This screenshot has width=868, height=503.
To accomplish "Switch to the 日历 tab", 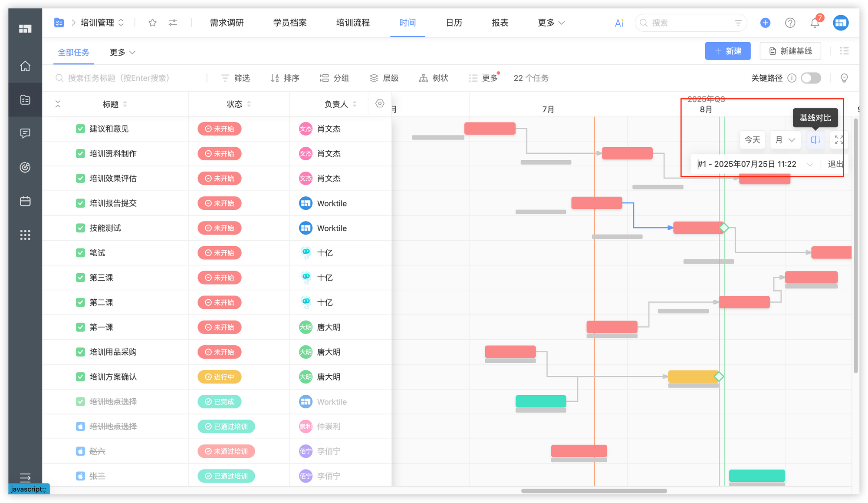I will pyautogui.click(x=454, y=23).
